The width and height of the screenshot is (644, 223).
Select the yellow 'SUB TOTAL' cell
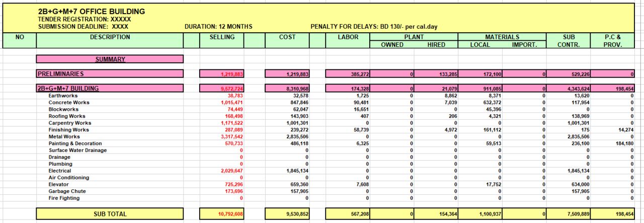coord(110,213)
